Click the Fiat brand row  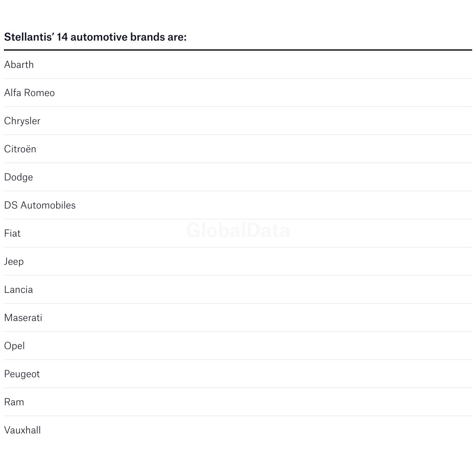238,233
